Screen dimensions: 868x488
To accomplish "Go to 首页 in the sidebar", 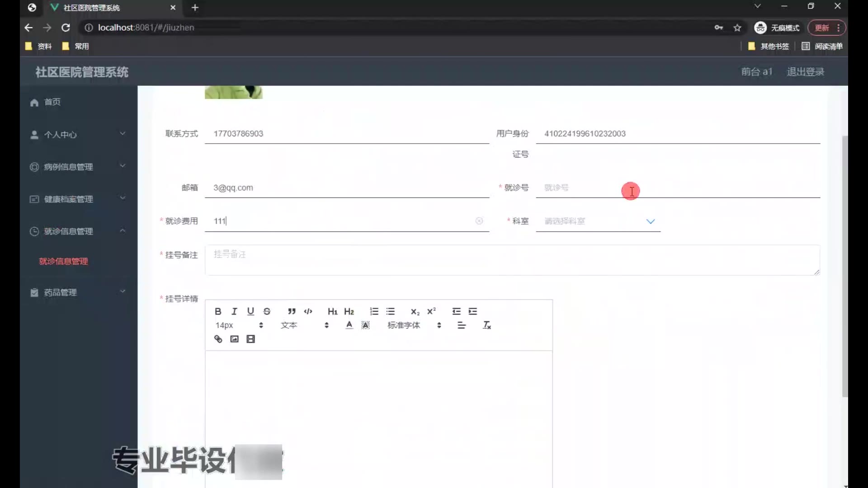I will (x=78, y=102).
